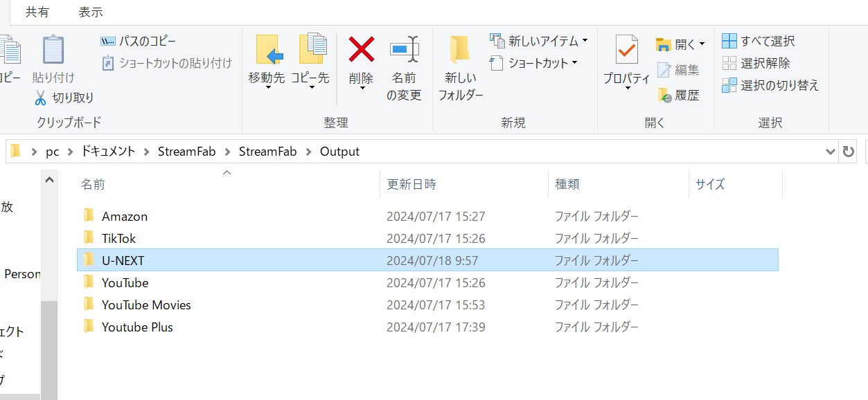Image resolution: width=868 pixels, height=400 pixels.
Task: Click the YouTube Movies folder icon
Action: coord(88,304)
